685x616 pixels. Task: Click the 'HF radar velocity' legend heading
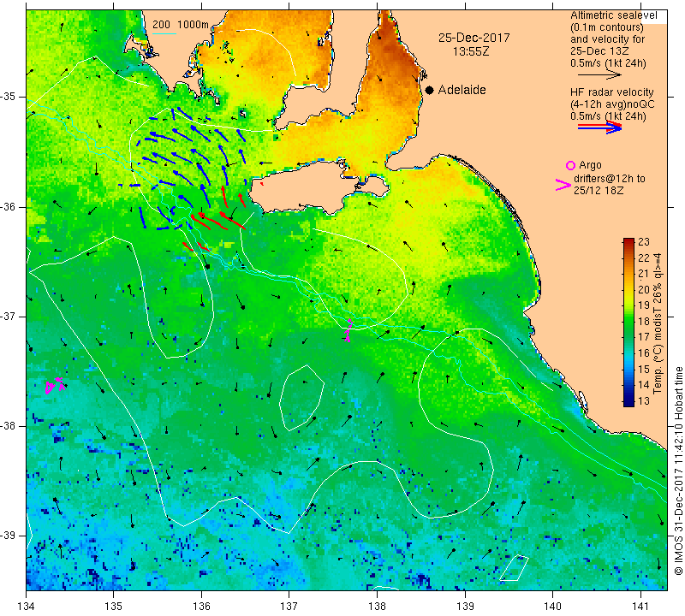(x=611, y=92)
